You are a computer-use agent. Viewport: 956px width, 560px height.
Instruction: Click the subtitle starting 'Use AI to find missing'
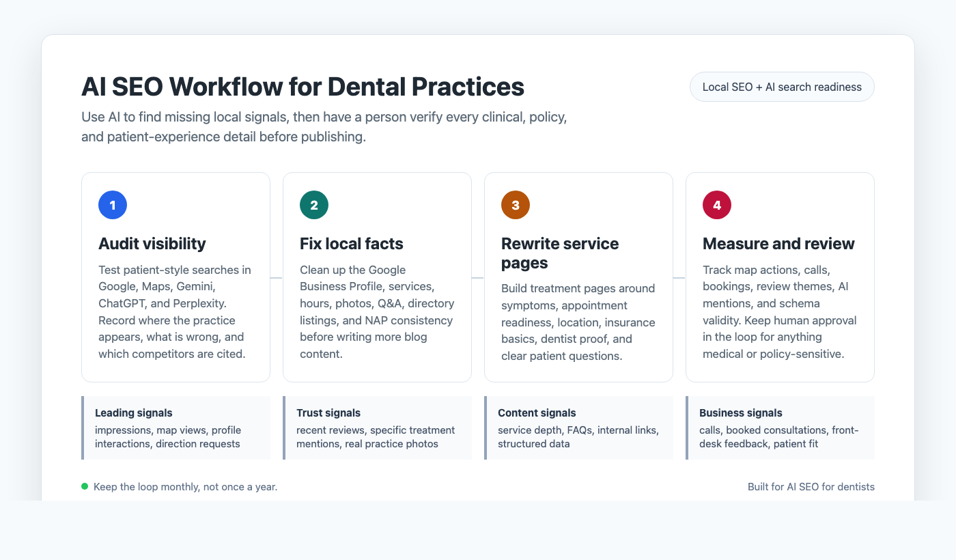coord(324,126)
